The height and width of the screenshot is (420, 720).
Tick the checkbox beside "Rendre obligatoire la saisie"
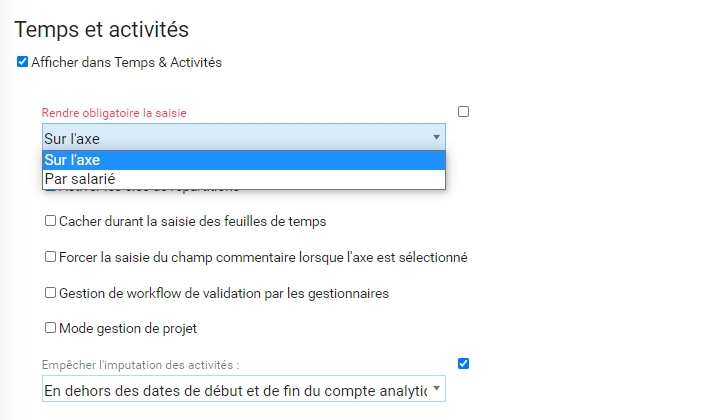click(463, 112)
